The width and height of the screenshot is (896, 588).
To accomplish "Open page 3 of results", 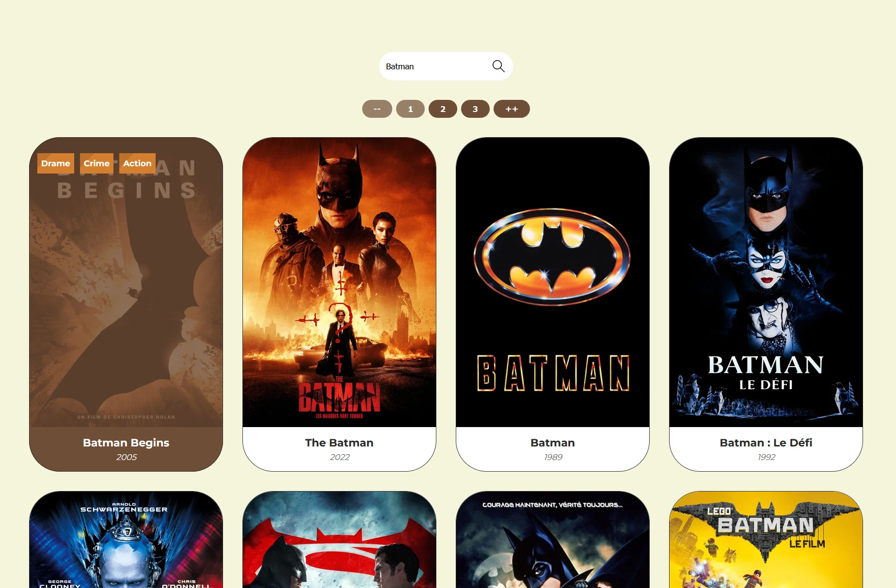I will tap(475, 109).
